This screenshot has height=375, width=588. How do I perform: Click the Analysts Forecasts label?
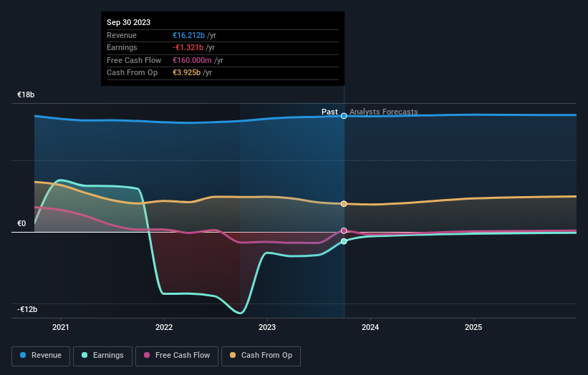tap(384, 112)
